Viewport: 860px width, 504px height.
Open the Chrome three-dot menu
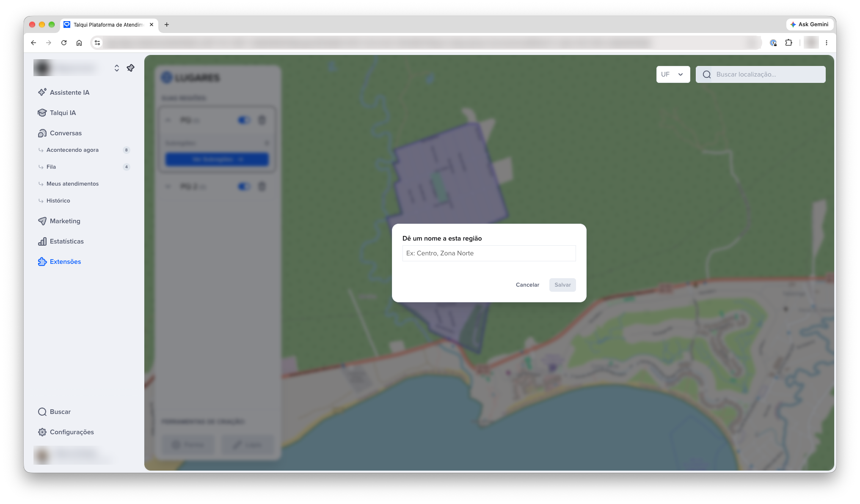pos(827,43)
